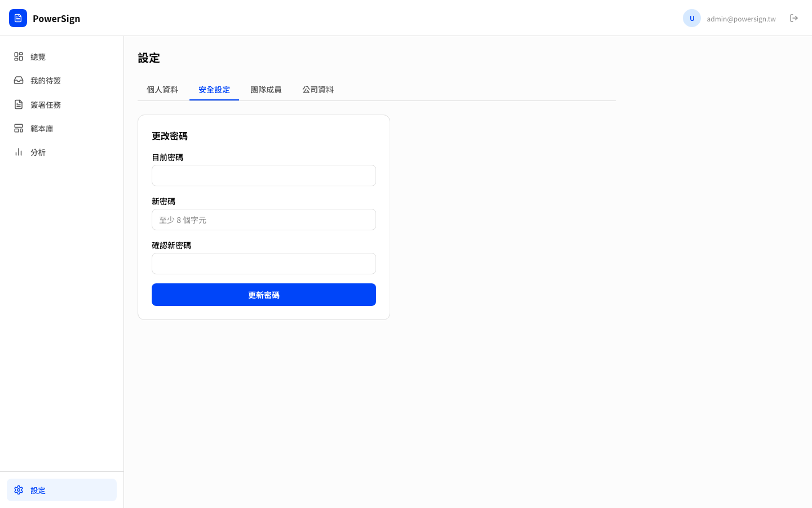Focus the 新密碼 password field
Image resolution: width=812 pixels, height=508 pixels.
pyautogui.click(x=263, y=220)
